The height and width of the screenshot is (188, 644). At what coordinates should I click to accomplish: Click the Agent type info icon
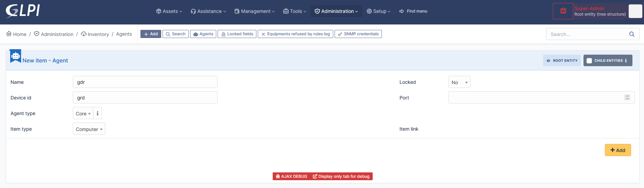[x=98, y=113]
